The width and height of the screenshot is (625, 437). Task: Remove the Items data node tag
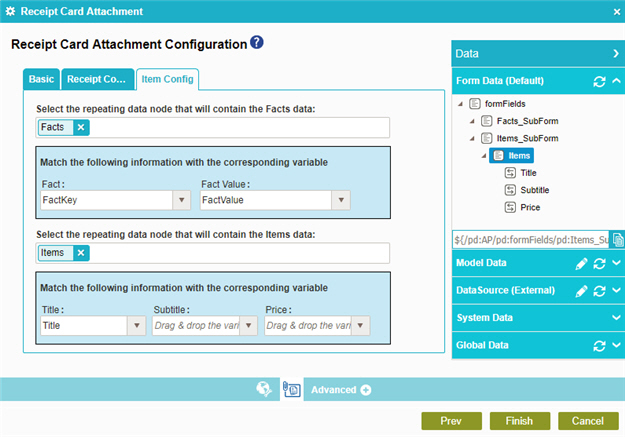click(81, 253)
